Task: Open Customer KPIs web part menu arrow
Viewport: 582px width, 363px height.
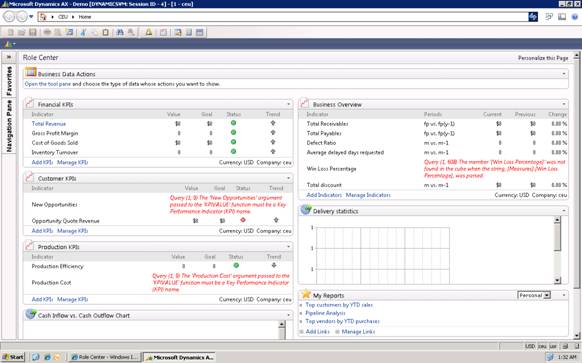Action: point(288,178)
